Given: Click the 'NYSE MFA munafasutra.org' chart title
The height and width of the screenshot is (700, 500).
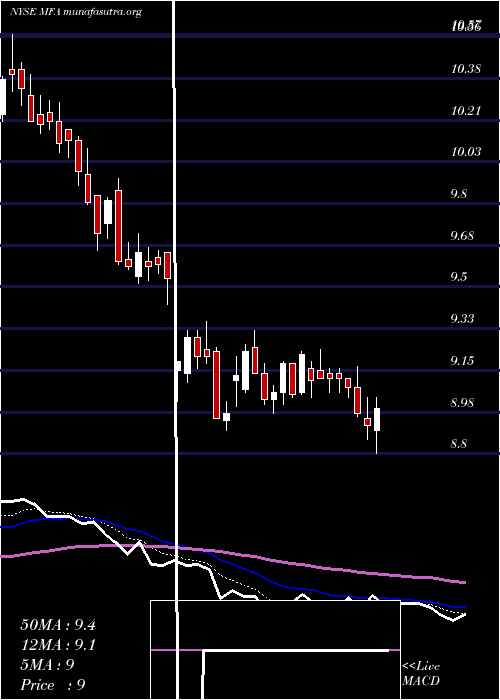Looking at the screenshot, I should click(76, 12).
